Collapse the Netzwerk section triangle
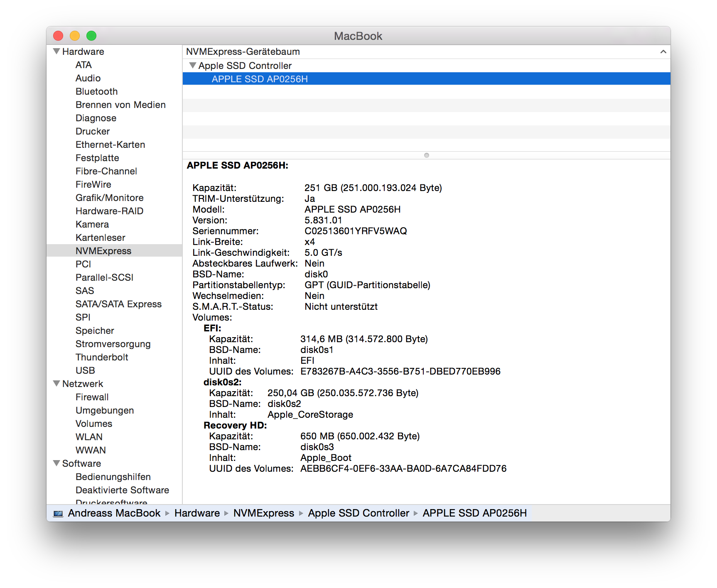 coord(56,384)
